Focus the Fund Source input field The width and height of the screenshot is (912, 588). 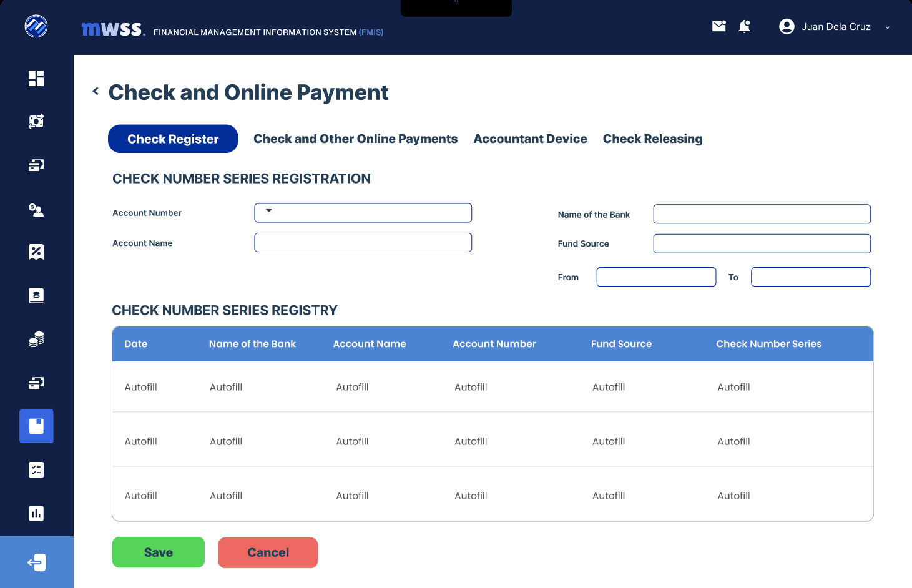pos(762,243)
